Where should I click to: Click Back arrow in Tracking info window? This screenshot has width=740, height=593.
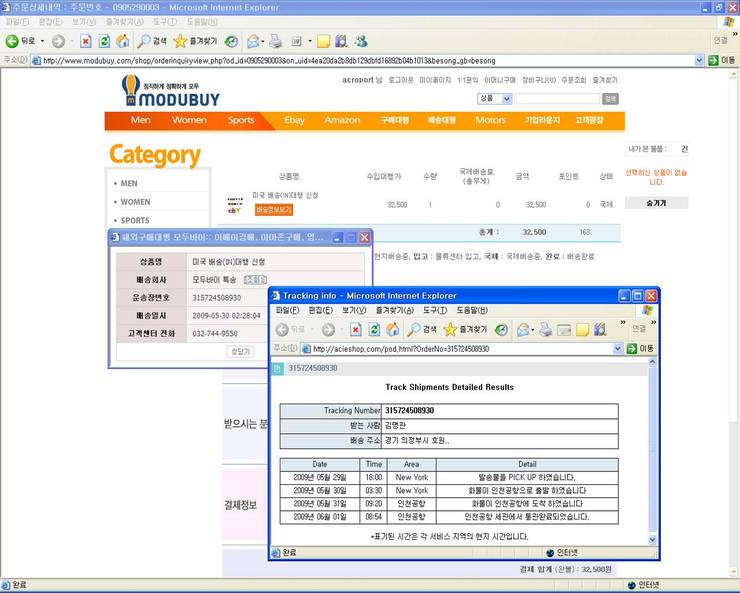(282, 329)
